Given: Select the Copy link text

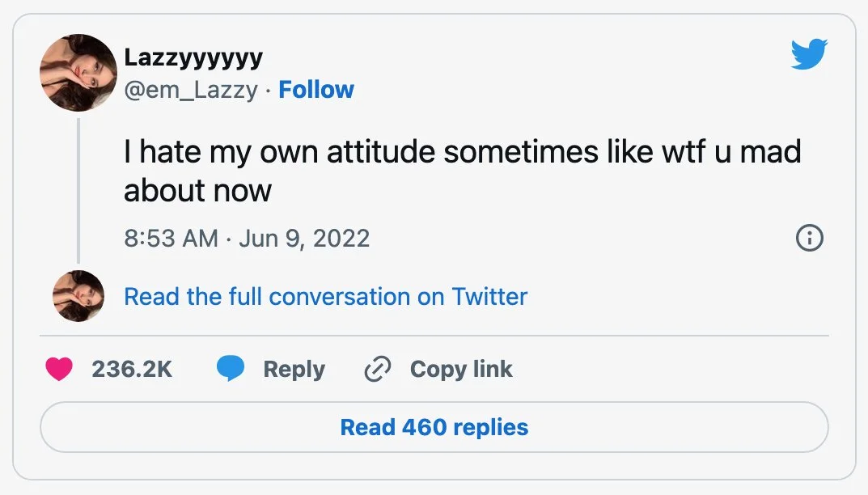Looking at the screenshot, I should (461, 370).
